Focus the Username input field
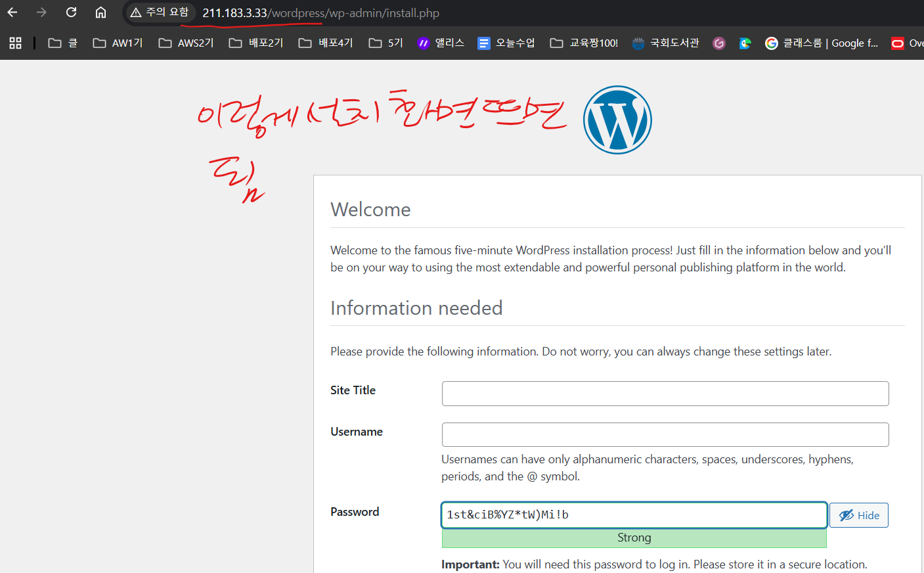The height and width of the screenshot is (573, 924). tap(665, 434)
